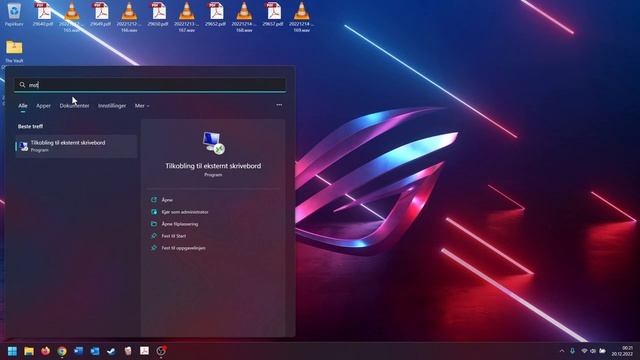This screenshot has height=360, width=640.
Task: Open Steam from the taskbar
Action: (111, 351)
